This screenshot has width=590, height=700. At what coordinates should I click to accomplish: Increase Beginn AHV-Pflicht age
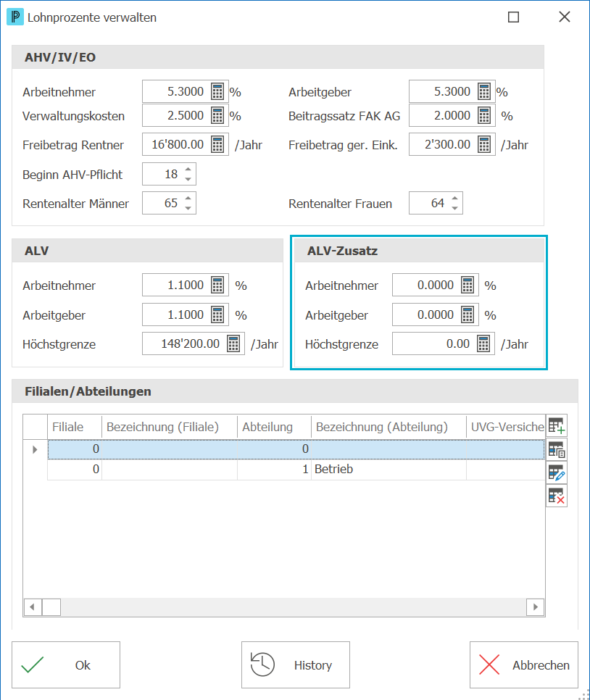(188, 169)
